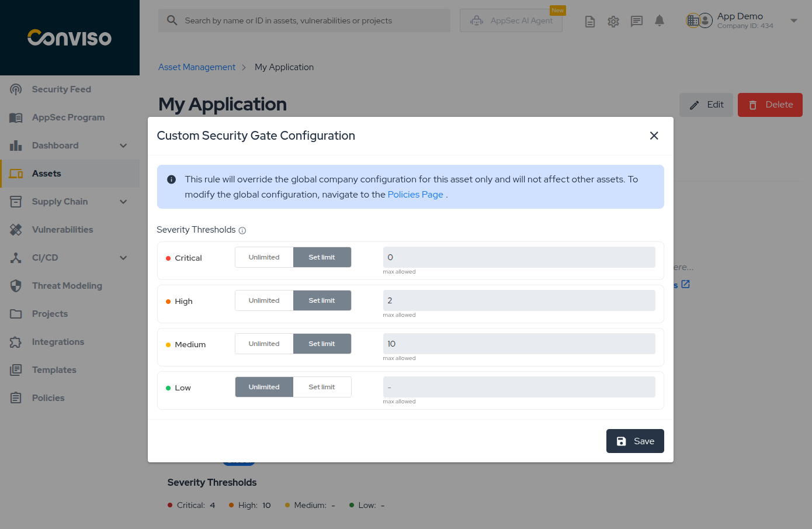Screen dimensions: 812x529
Task: Expand the Supply Chain submenu chevron
Action: pyautogui.click(x=123, y=202)
